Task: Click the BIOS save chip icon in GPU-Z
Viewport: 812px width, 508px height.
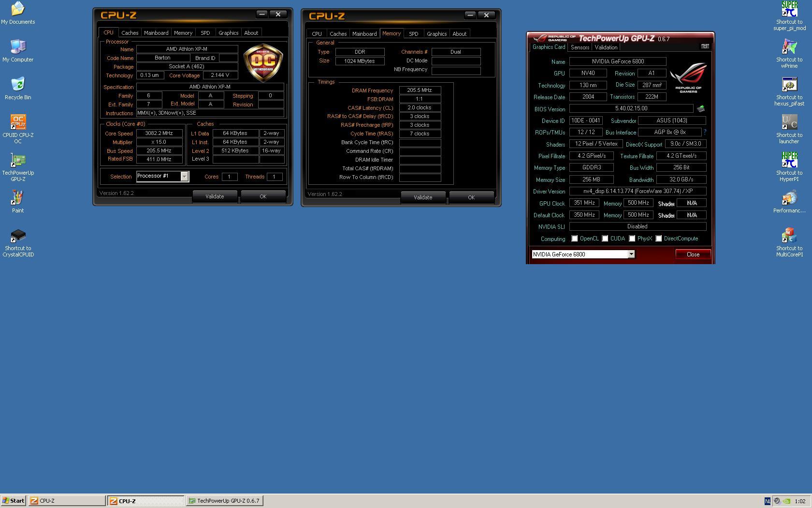Action: tap(700, 109)
